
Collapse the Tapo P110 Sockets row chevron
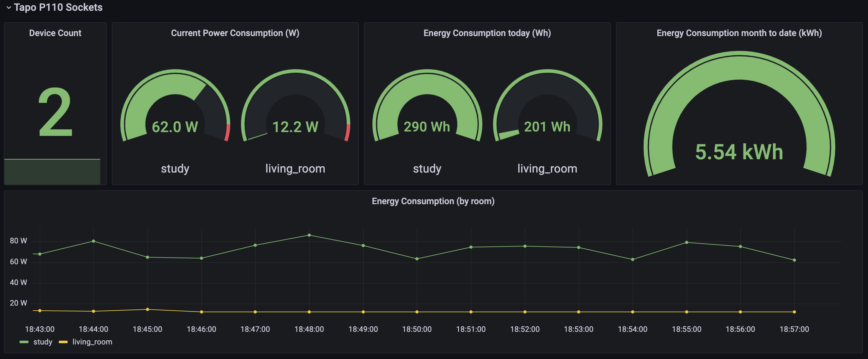coord(9,7)
